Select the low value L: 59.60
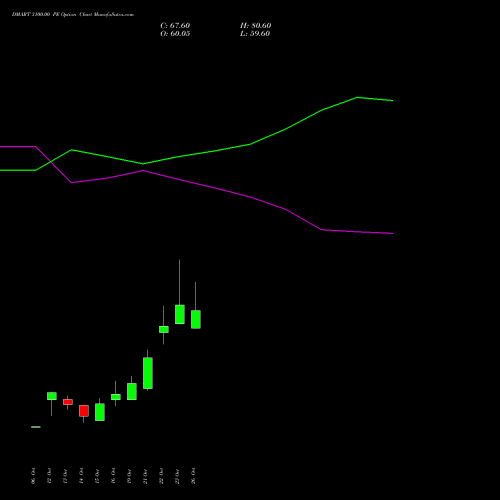The width and height of the screenshot is (500, 500). point(255,34)
